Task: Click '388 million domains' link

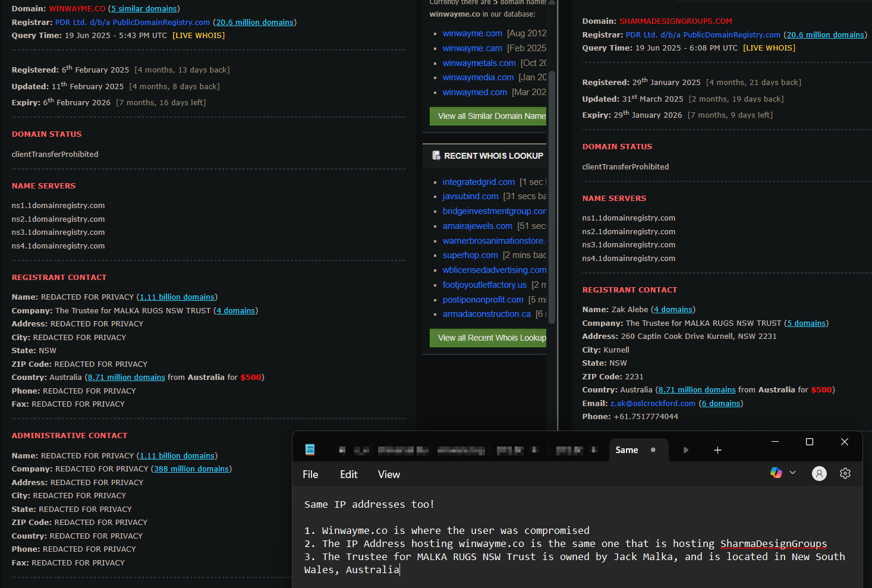Action: click(x=191, y=469)
